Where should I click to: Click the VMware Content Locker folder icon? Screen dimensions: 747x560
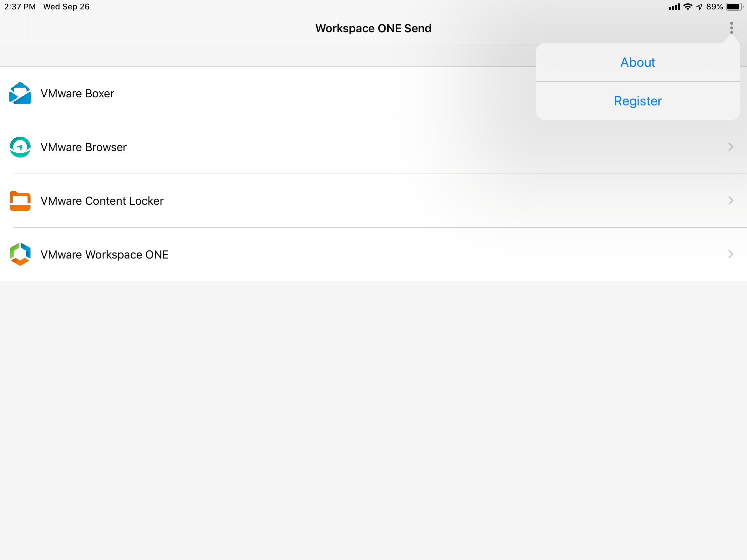(20, 200)
